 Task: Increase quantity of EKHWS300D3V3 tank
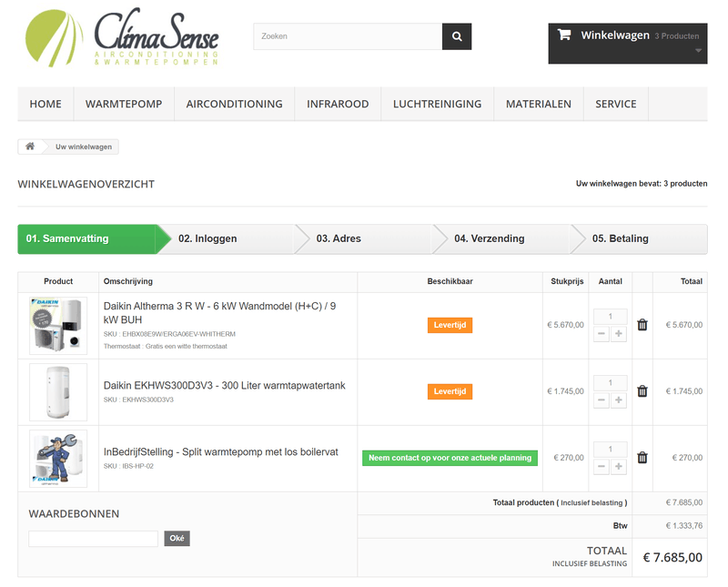(619, 400)
